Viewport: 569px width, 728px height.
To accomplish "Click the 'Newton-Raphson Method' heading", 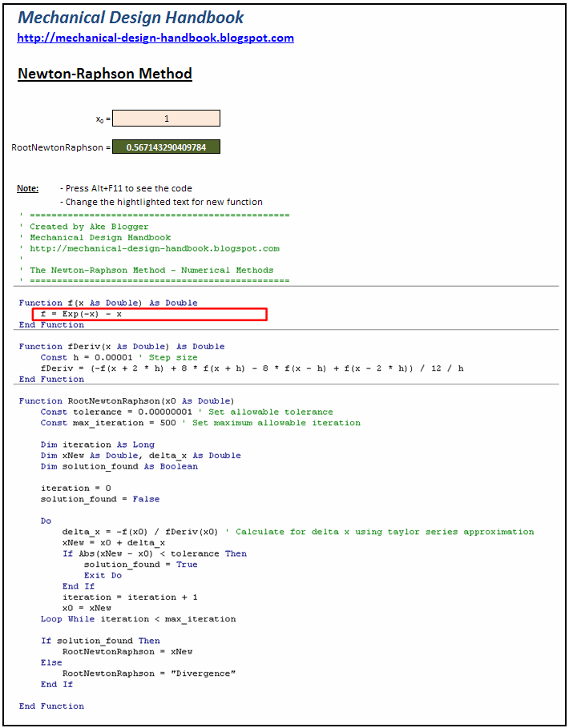I will 104,74.
